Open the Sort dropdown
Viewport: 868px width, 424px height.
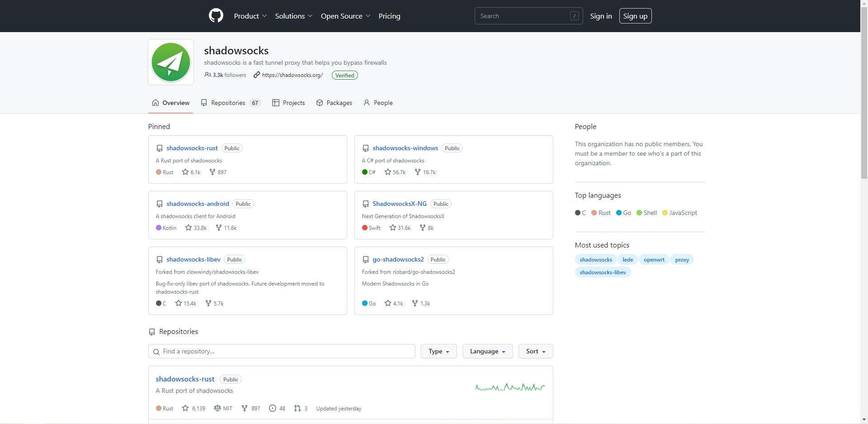[536, 351]
